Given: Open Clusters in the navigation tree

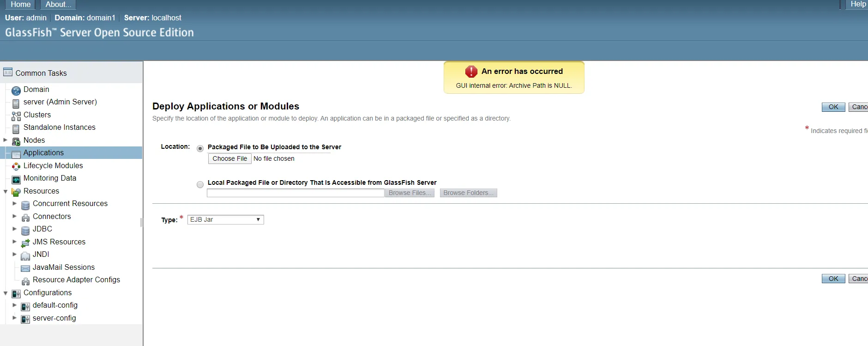Looking at the screenshot, I should [37, 115].
